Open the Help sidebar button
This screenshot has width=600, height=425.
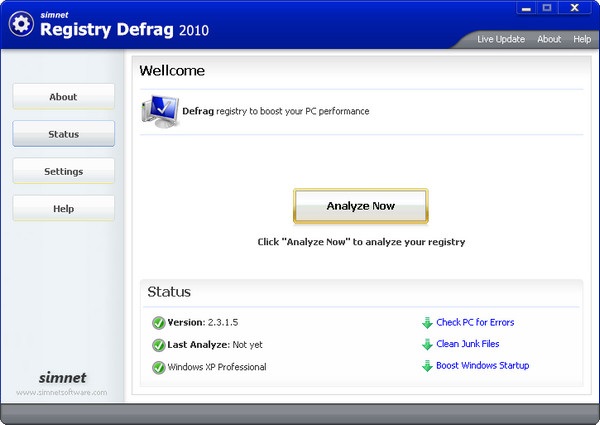(x=64, y=208)
